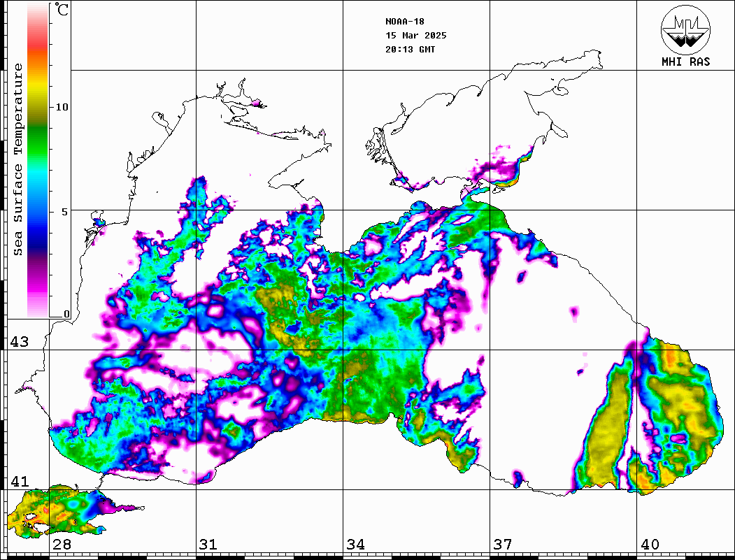The width and height of the screenshot is (735, 560).
Task: Select the NOAA-18 satellite label
Action: 404,22
